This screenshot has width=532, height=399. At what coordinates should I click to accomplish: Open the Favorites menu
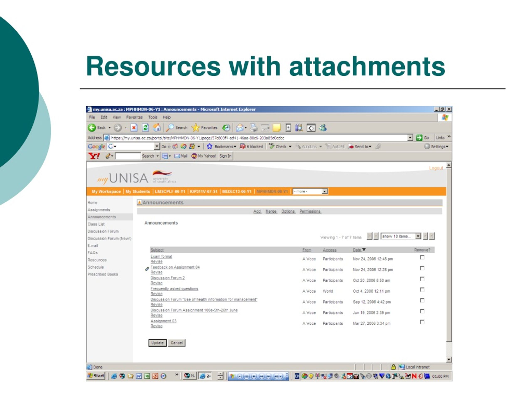(x=134, y=117)
